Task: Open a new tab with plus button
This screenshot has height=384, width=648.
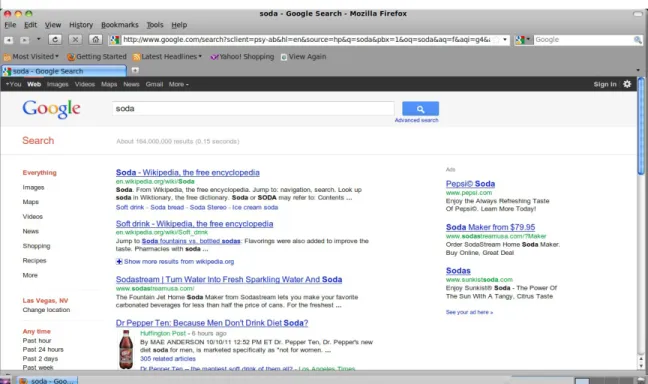Action: coord(135,70)
